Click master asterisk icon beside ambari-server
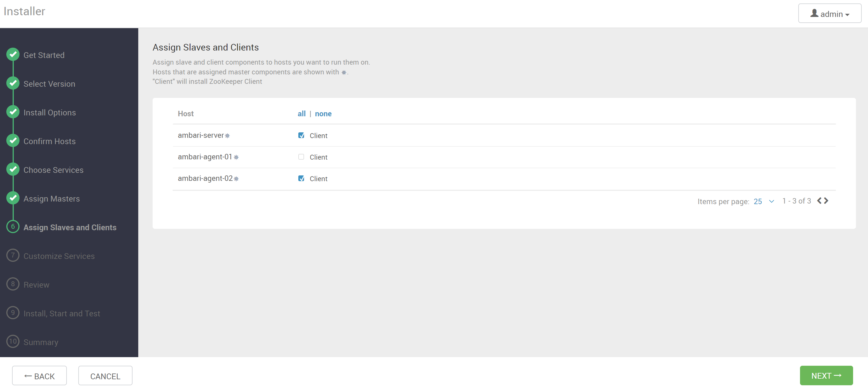This screenshot has width=868, height=391. tap(227, 136)
